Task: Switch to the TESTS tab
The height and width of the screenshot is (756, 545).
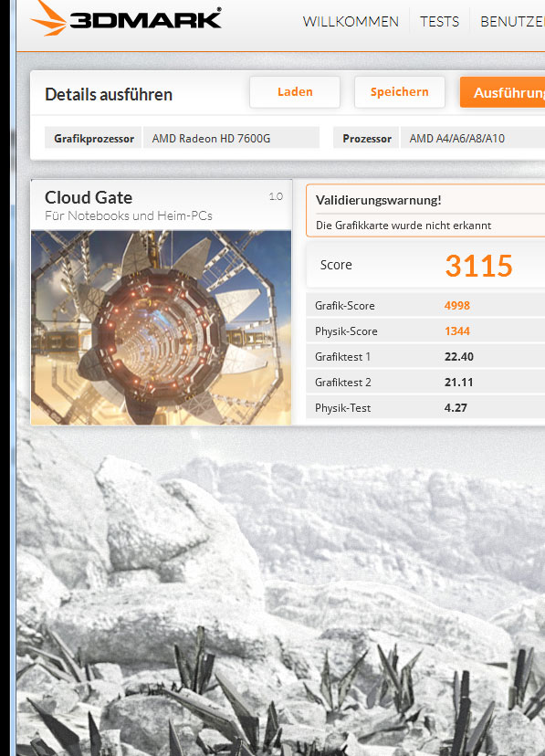Action: point(439,22)
